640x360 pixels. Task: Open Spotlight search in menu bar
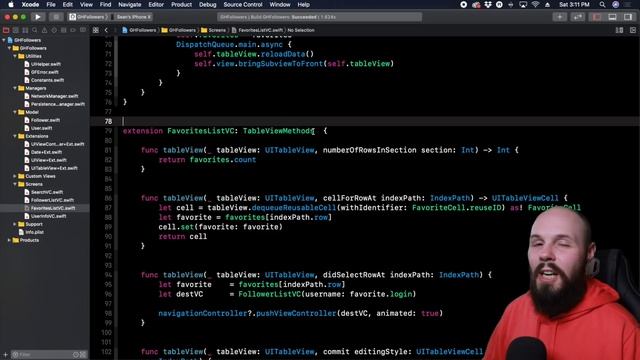coord(602,4)
